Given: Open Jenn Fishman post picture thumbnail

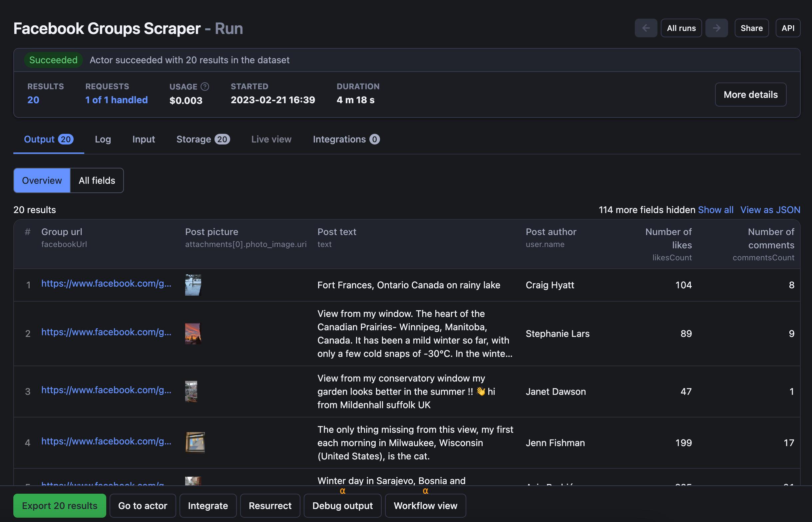Looking at the screenshot, I should coord(195,443).
